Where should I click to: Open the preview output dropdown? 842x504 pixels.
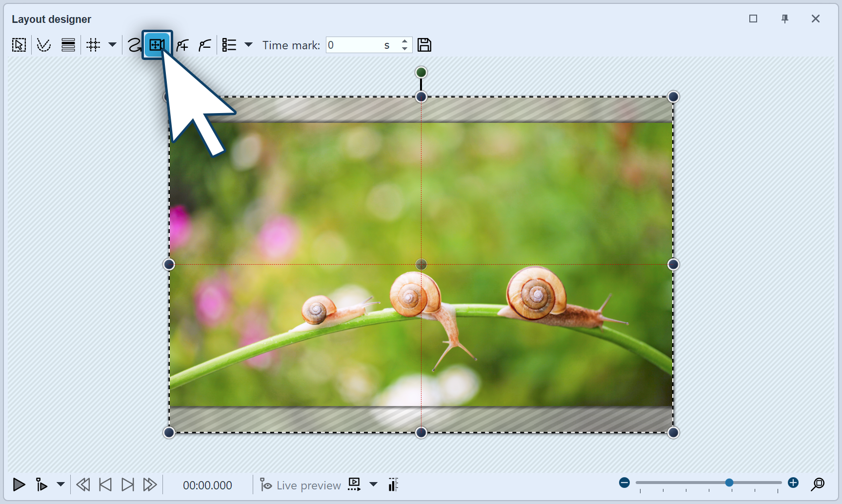coord(373,485)
